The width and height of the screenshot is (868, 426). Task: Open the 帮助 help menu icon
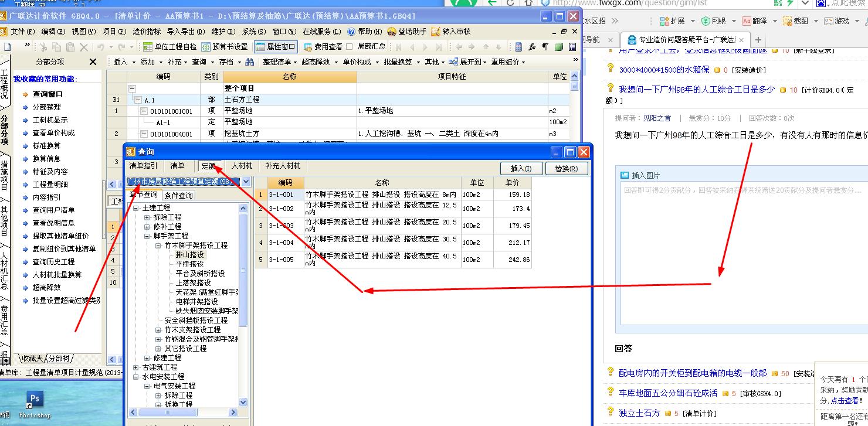point(351,32)
